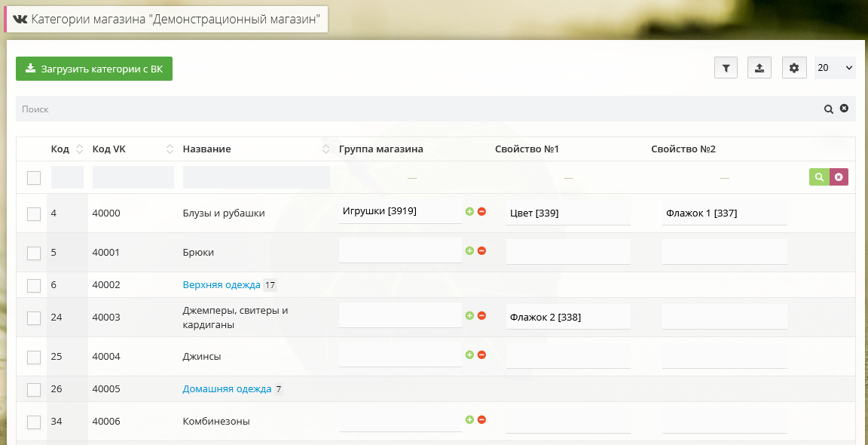
Task: Apply column filter with green search button
Action: point(818,177)
